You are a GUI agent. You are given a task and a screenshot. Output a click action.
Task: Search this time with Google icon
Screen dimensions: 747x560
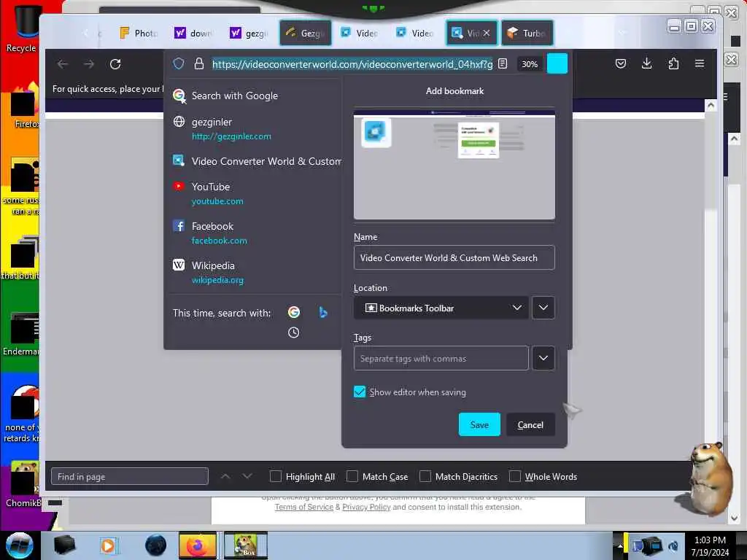294,312
